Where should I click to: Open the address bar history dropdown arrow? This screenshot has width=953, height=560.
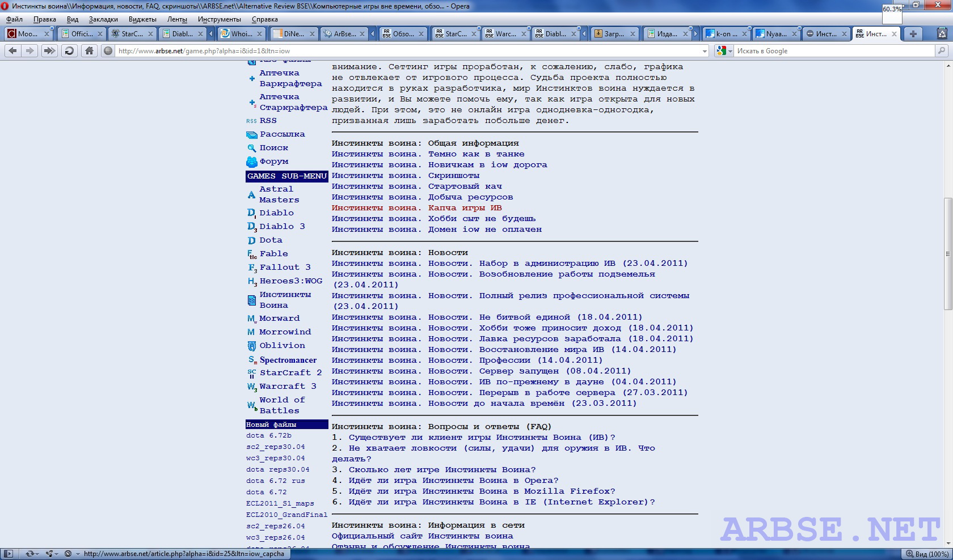click(705, 51)
